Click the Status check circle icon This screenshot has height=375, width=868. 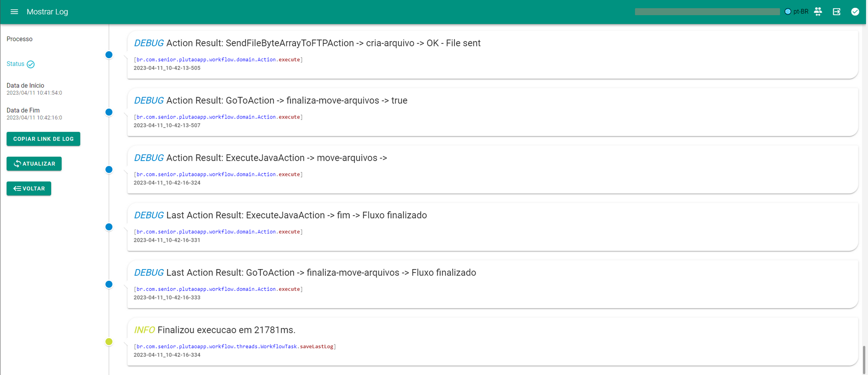point(31,64)
